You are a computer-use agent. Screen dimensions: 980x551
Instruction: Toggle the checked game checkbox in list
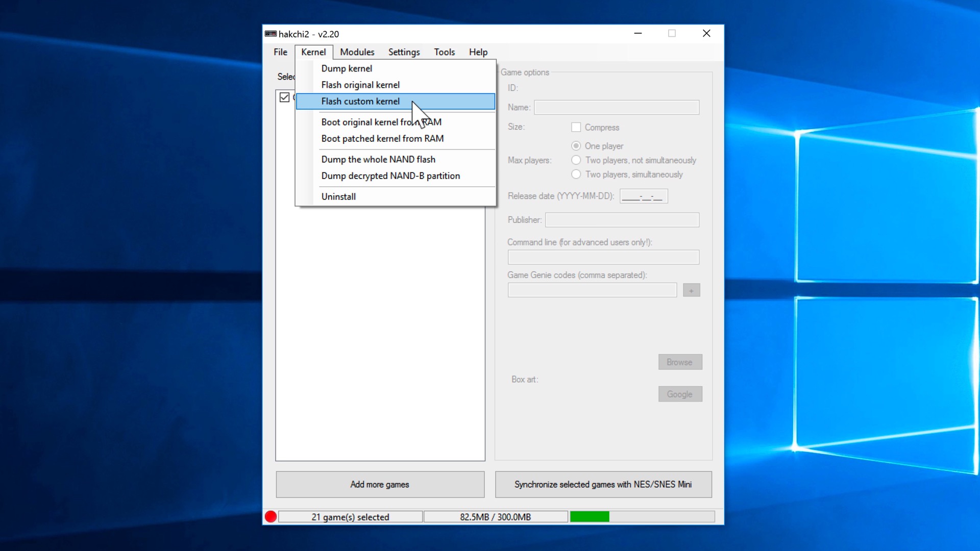(x=284, y=97)
